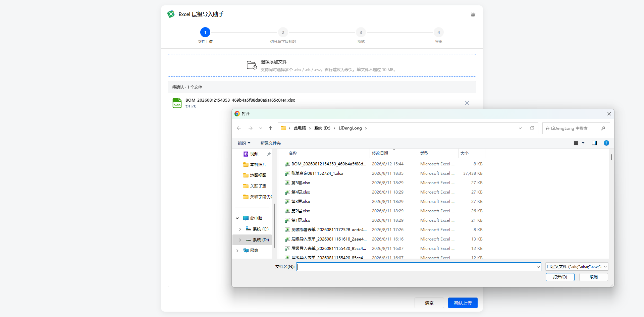Expand the 网络 tree node
Image resolution: width=644 pixels, height=317 pixels.
237,251
